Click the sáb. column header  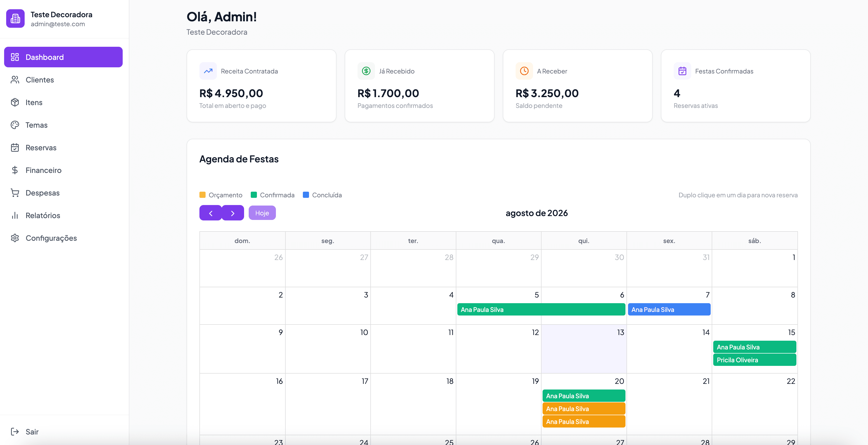pos(755,240)
